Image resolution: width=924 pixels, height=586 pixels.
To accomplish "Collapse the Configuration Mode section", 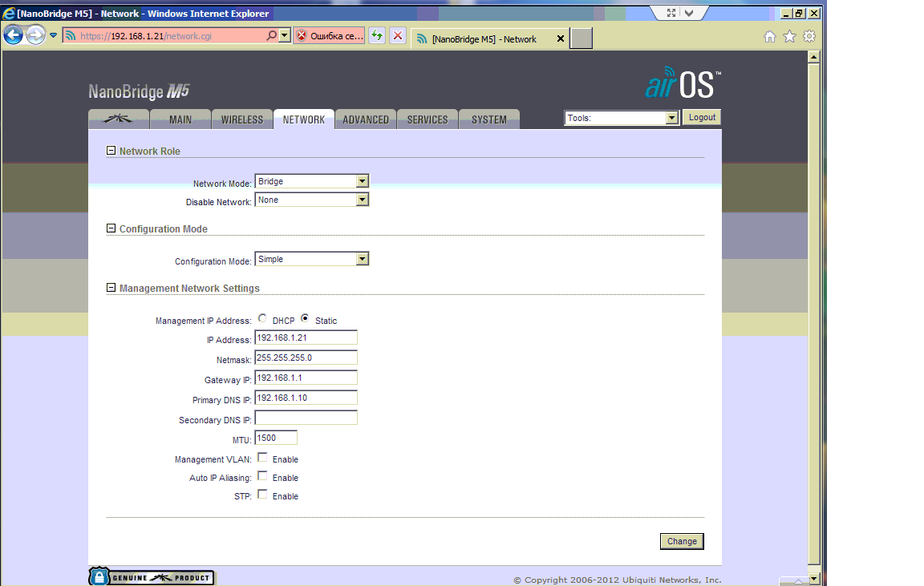I will tap(111, 228).
